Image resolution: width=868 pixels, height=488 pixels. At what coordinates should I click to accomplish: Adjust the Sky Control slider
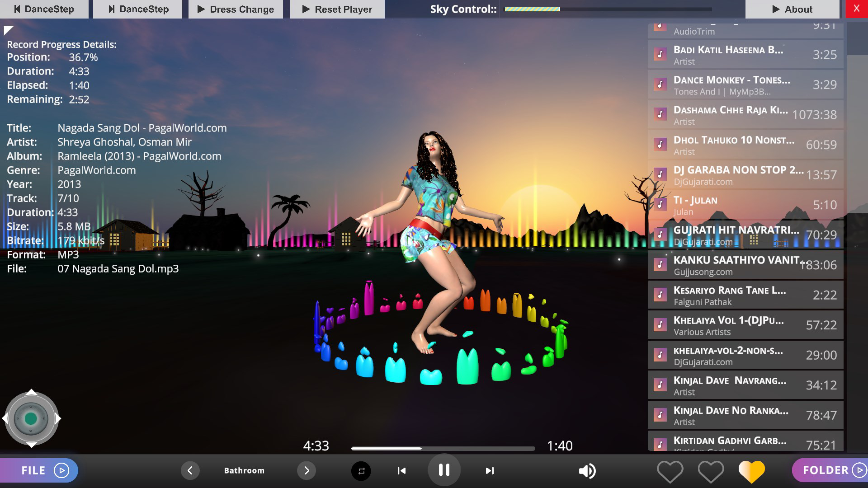tap(608, 9)
